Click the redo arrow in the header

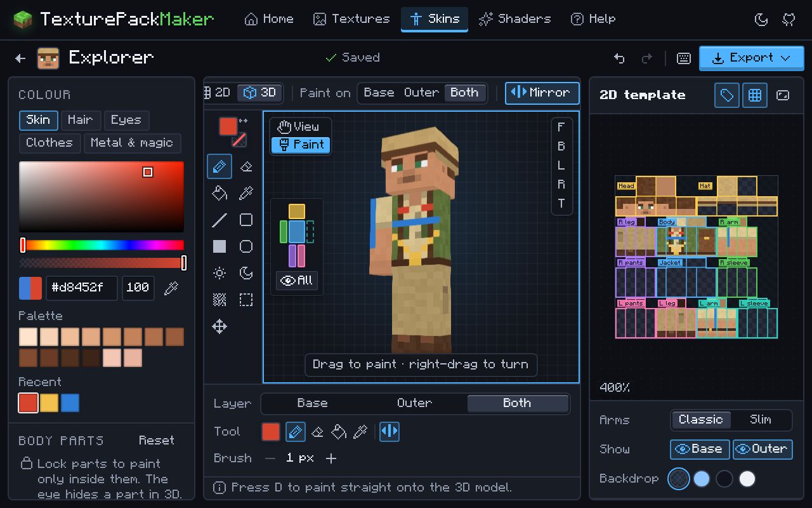point(647,58)
